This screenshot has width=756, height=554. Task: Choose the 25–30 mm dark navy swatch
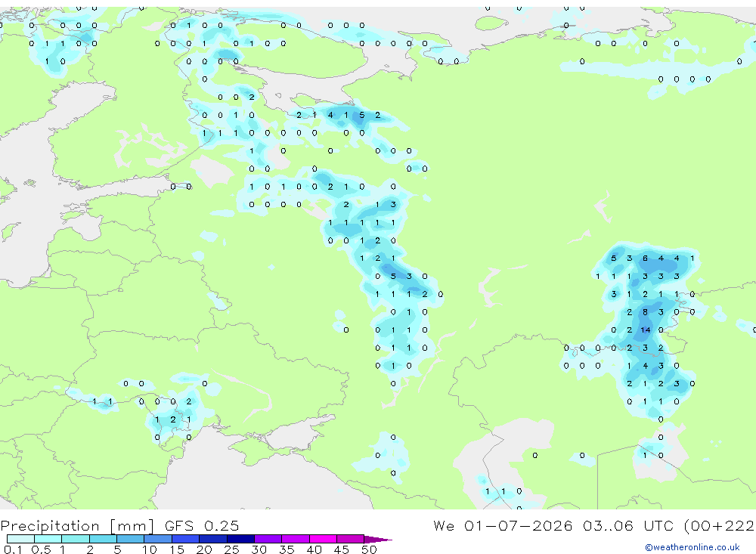240,539
